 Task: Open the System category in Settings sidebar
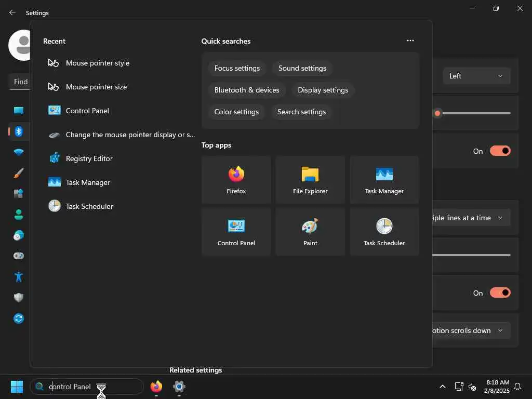click(x=19, y=110)
